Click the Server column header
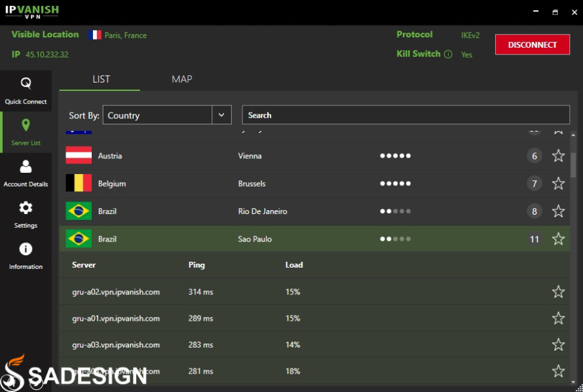The width and height of the screenshot is (583, 392). [x=84, y=265]
